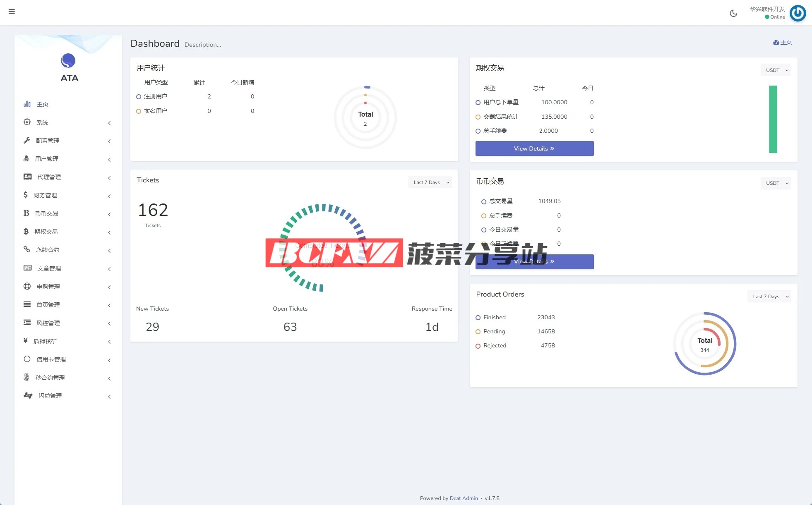Toggle dark mode moon icon
This screenshot has width=812, height=505.
pyautogui.click(x=733, y=13)
